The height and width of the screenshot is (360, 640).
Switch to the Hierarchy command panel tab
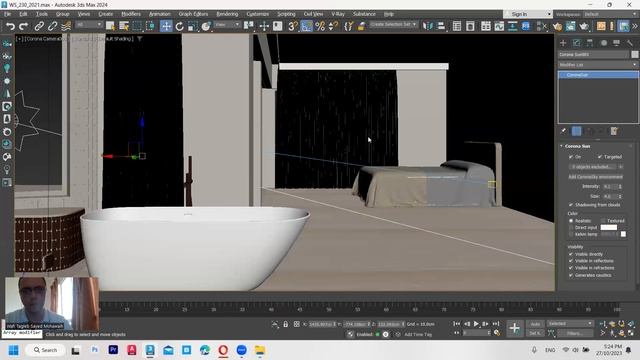tap(590, 42)
